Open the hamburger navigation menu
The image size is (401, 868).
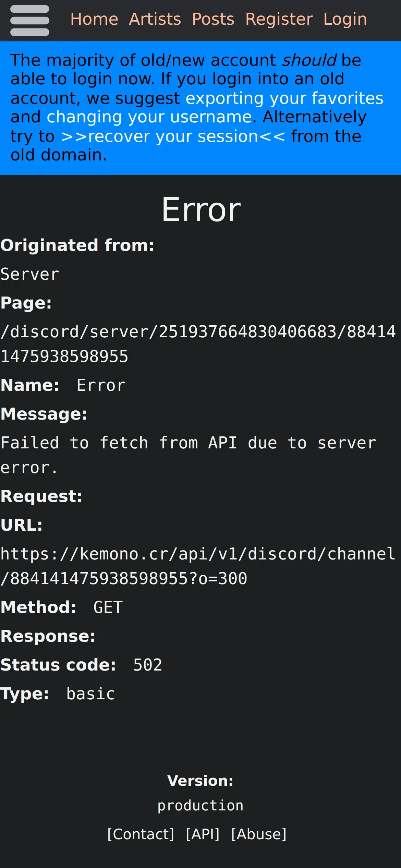30,21
